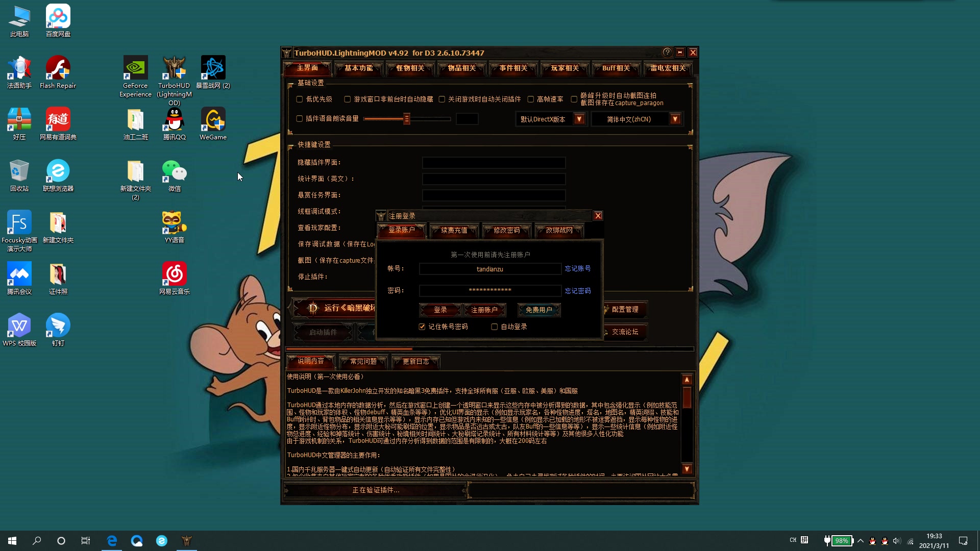Show hidden tray icons chevron
The height and width of the screenshot is (551, 980).
[861, 541]
